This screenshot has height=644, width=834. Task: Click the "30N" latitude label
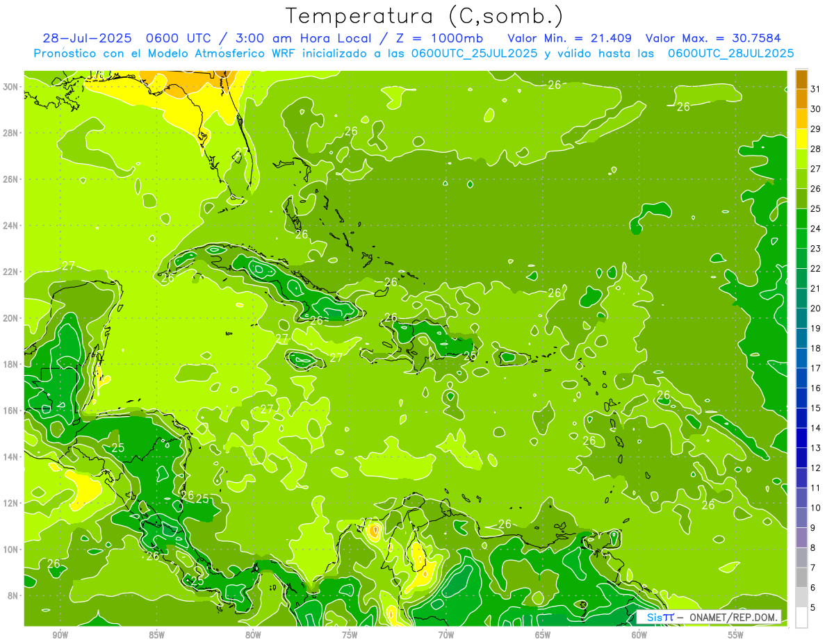coord(10,87)
